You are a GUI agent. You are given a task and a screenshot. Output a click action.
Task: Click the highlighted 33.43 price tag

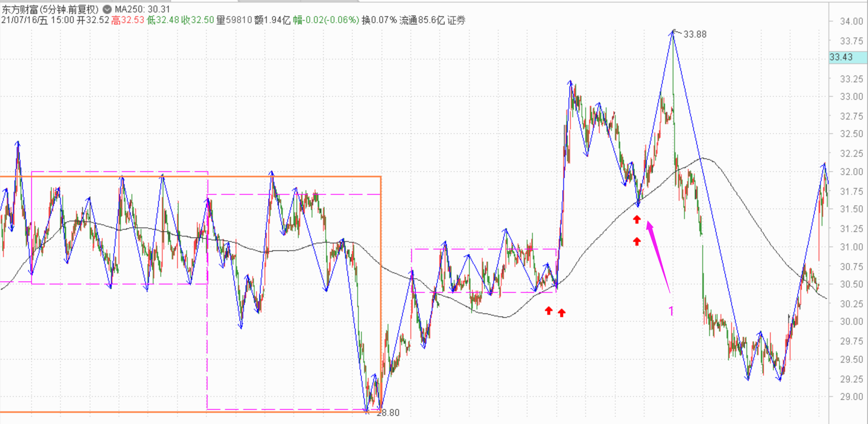click(842, 57)
